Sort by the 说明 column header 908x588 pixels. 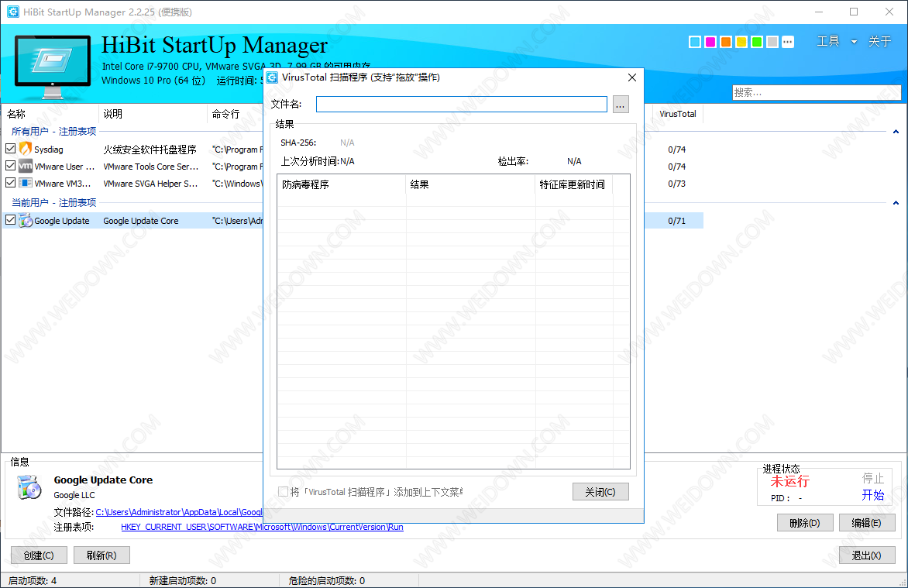(x=153, y=114)
